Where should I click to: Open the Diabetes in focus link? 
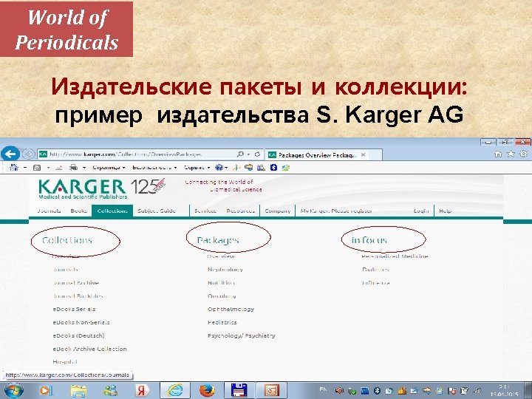click(x=375, y=270)
